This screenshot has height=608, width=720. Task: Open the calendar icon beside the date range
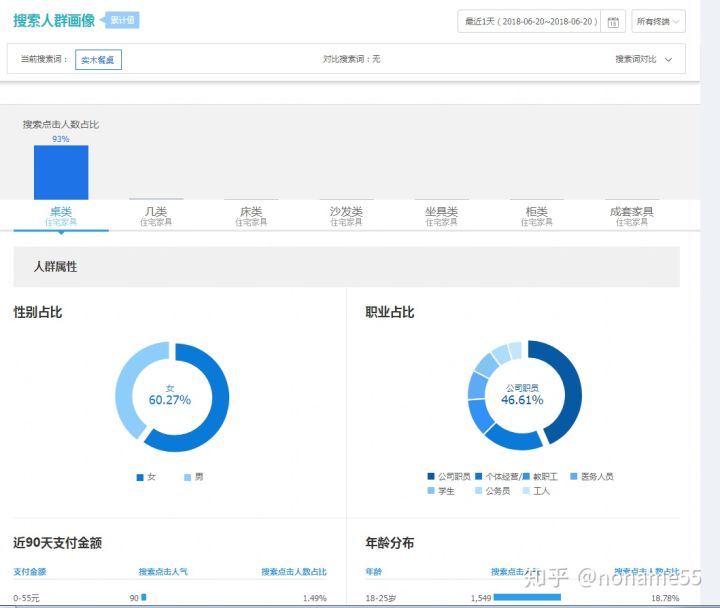pyautogui.click(x=613, y=21)
